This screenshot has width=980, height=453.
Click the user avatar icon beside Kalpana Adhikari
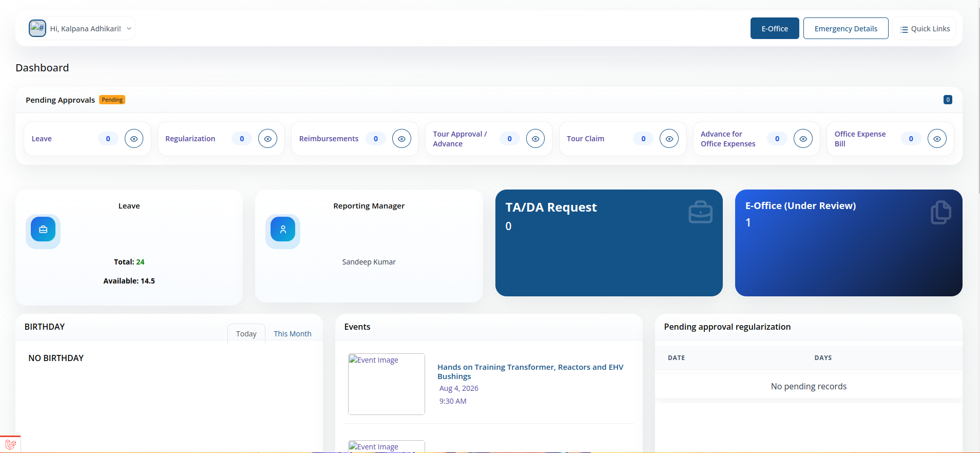point(37,28)
